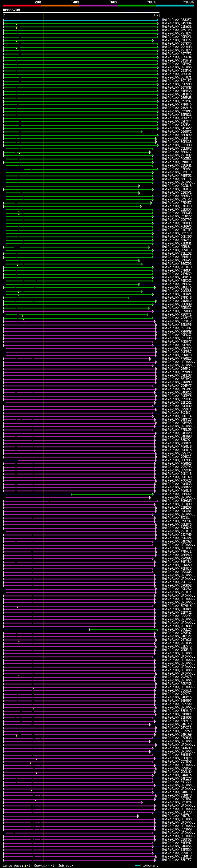Open hit label UniRef100_A9TQC4
This screenshot has width=197, height=868.
coord(177,33)
